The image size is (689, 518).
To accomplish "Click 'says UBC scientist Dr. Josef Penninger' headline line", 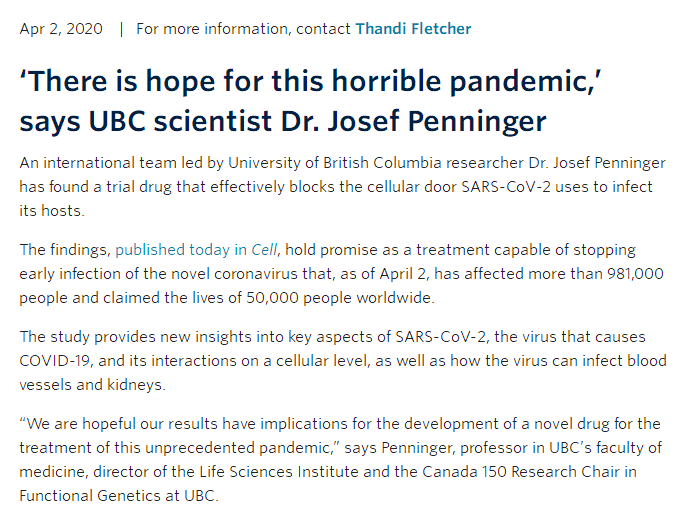I will pos(283,121).
